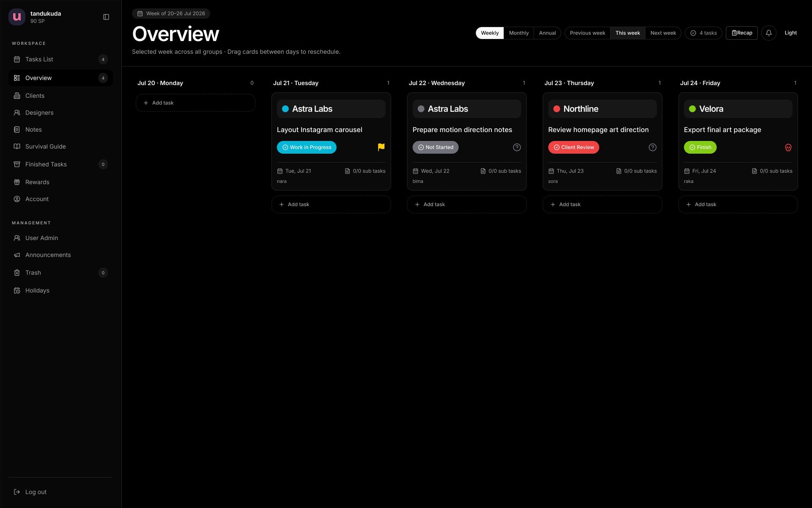This screenshot has width=812, height=508.
Task: Click the Account user icon
Action: pyautogui.click(x=17, y=199)
